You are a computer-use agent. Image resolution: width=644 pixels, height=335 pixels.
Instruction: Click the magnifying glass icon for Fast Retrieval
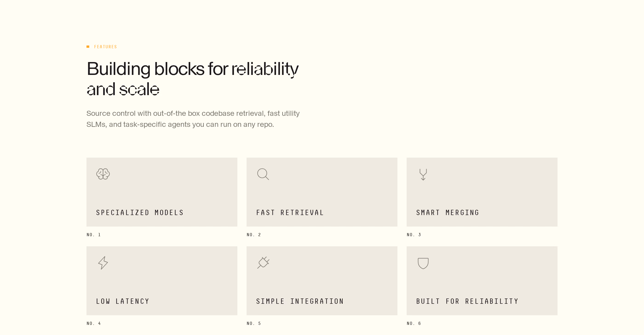click(263, 174)
